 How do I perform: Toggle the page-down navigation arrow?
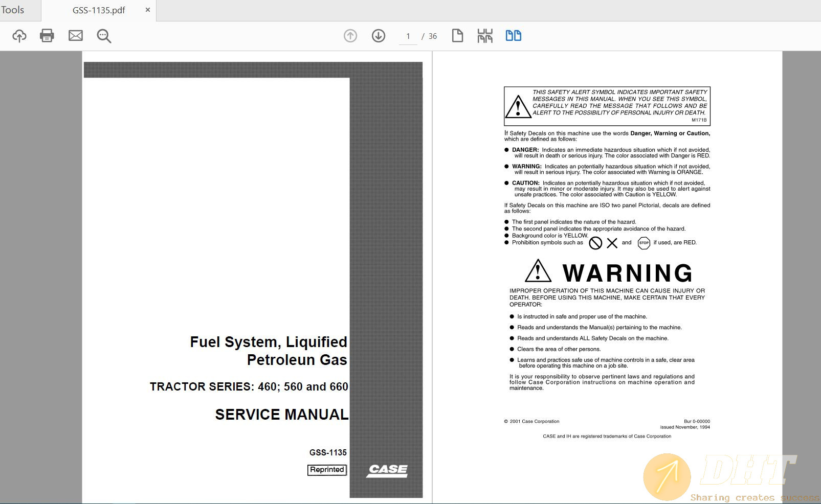[x=379, y=36]
